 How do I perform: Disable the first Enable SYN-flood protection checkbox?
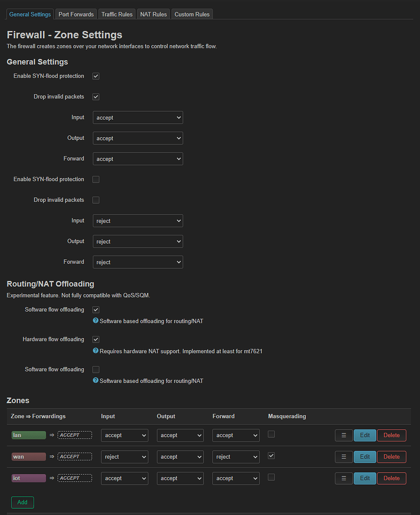click(95, 76)
